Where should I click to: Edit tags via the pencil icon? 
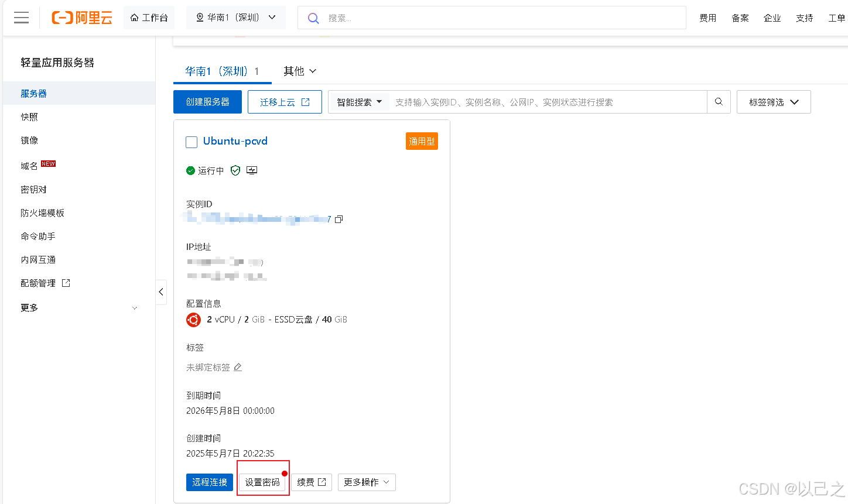click(238, 367)
